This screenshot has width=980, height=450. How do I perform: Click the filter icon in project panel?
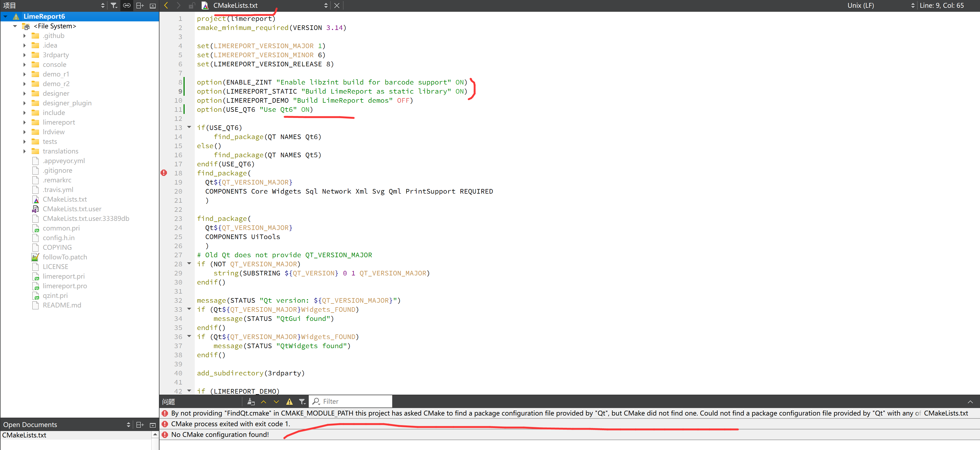click(114, 5)
